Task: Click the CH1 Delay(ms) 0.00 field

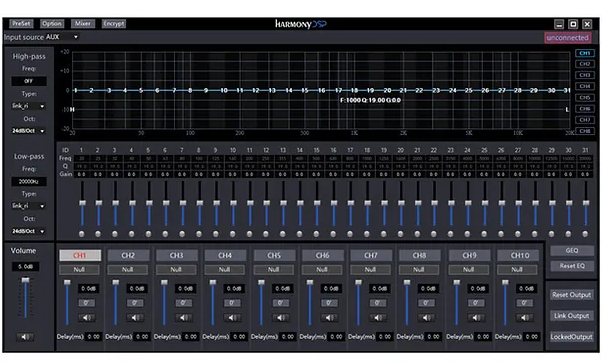Action: tap(93, 337)
